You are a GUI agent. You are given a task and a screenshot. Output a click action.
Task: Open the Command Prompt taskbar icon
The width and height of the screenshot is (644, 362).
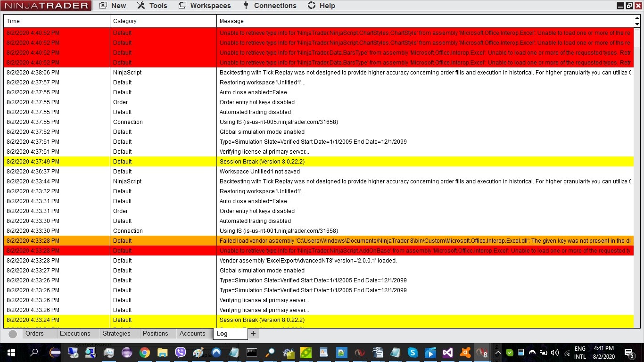pos(252,352)
